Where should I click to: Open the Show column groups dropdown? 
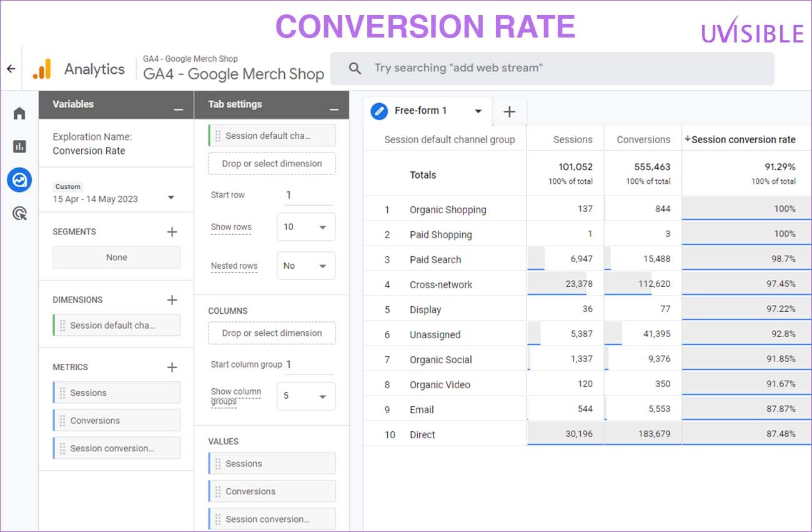(306, 396)
